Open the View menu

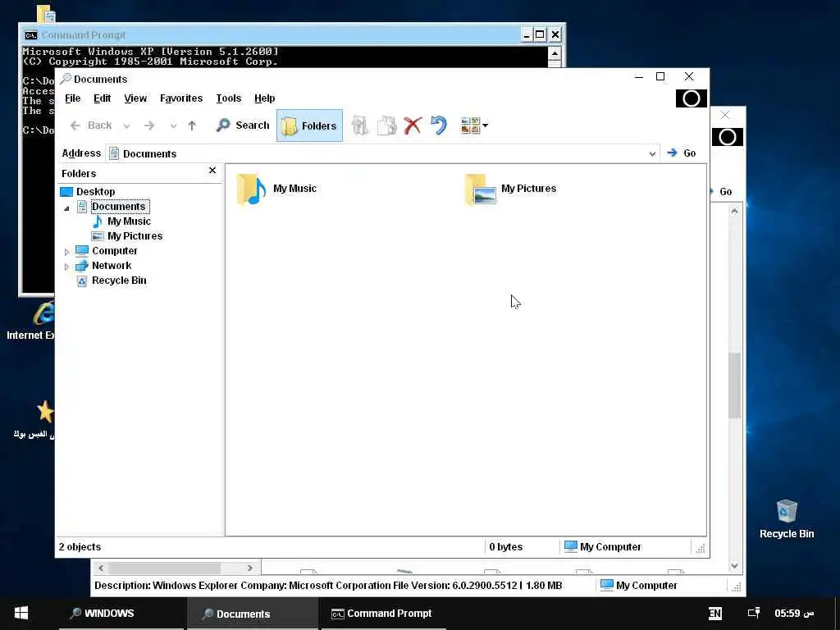[x=135, y=98]
